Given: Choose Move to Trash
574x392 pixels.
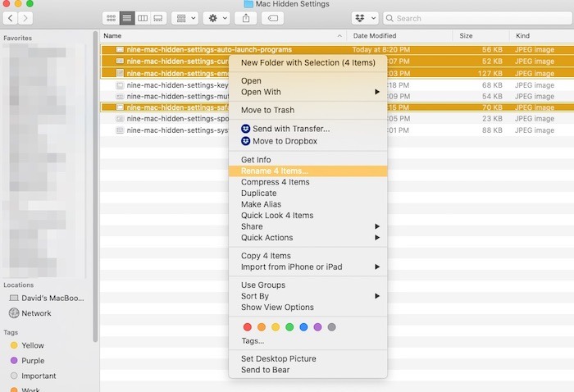Looking at the screenshot, I should (307, 110).
